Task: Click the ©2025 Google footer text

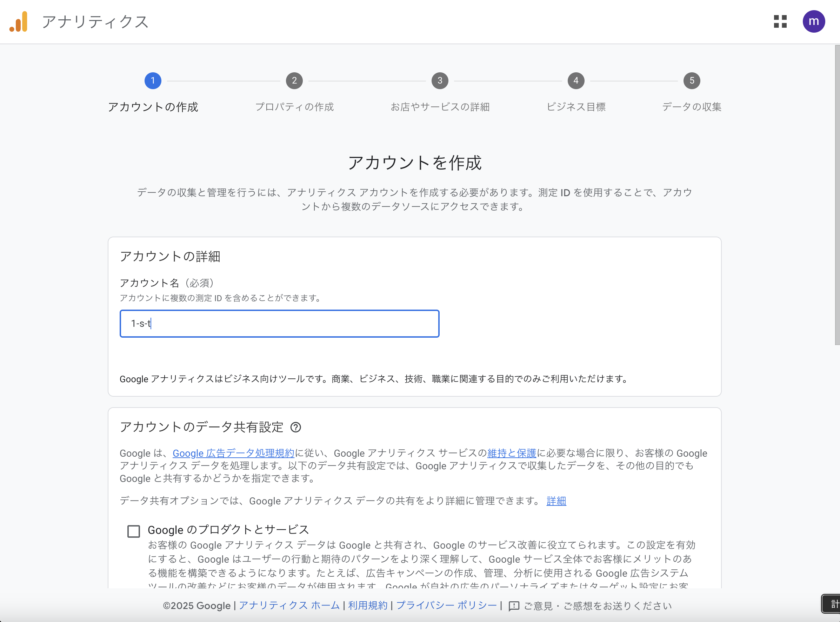Action: (196, 606)
